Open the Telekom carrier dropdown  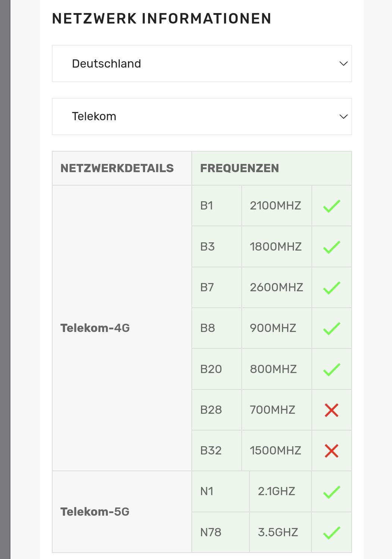click(x=202, y=117)
